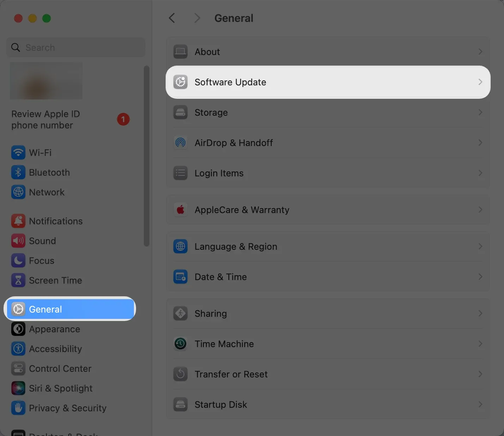Click the Date & Time calendar icon
Viewport: 504px width, 436px height.
click(x=180, y=277)
